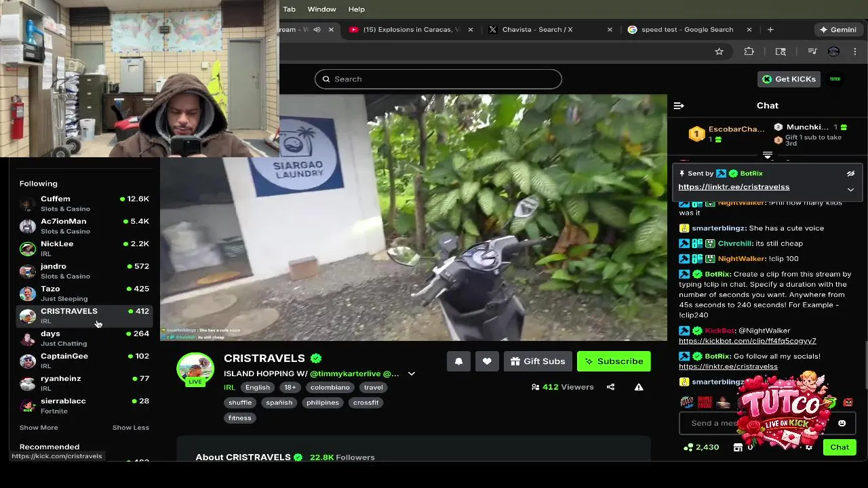This screenshot has height=488, width=868.
Task: Mute the audio on the stream tab
Action: click(x=317, y=30)
